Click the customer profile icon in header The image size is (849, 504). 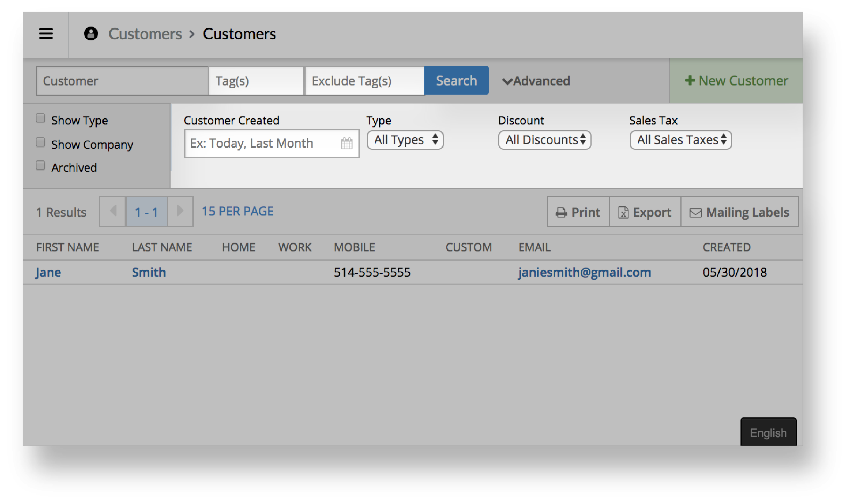91,34
